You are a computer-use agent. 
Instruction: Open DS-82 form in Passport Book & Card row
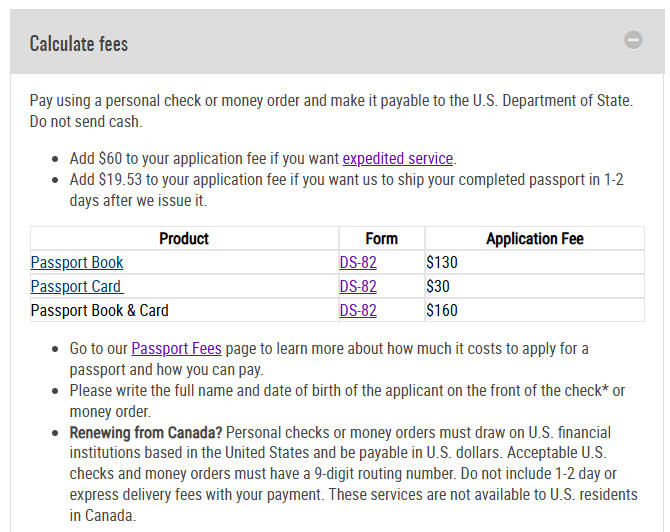pos(358,310)
